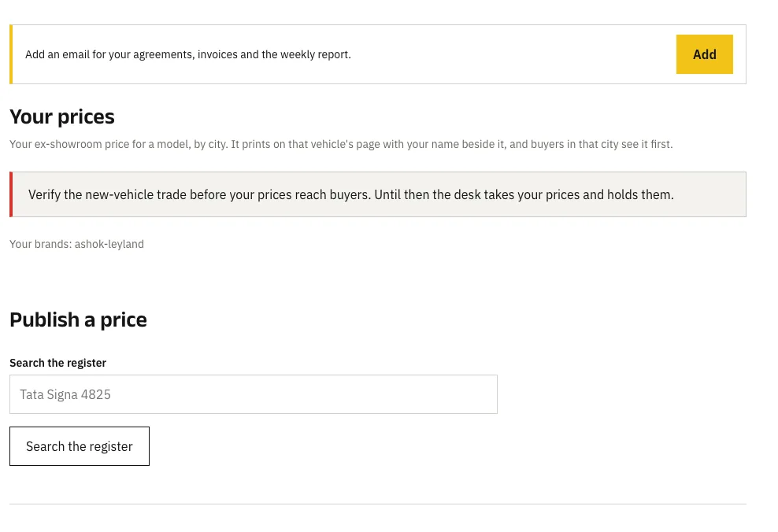
Task: Click the 'Add an email for your agreements' message
Action: (x=188, y=54)
